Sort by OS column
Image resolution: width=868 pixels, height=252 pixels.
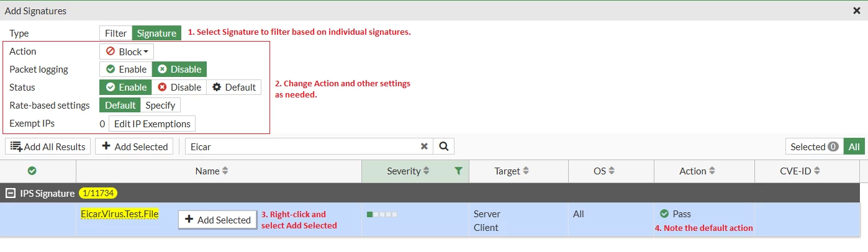coord(605,171)
